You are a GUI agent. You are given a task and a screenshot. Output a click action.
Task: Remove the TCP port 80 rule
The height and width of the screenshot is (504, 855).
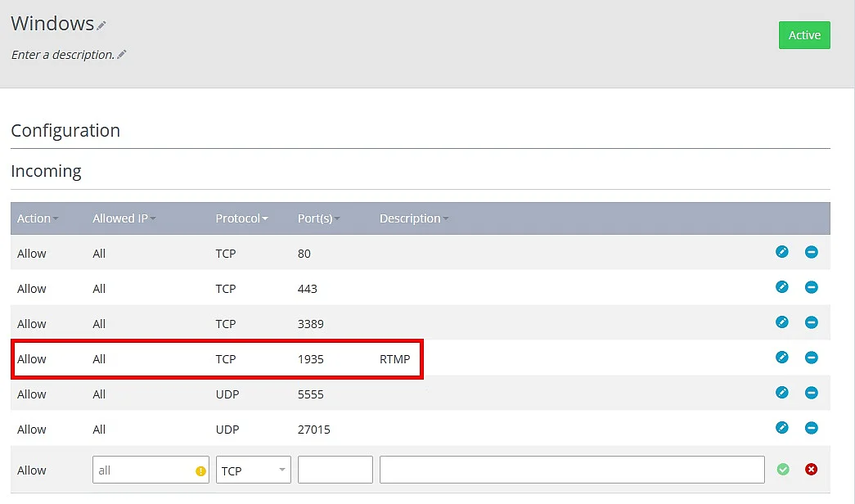(812, 251)
